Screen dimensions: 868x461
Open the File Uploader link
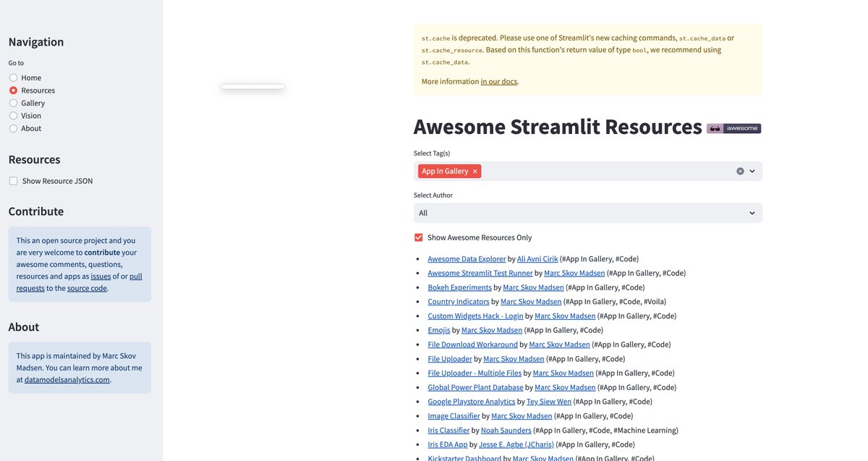point(450,359)
